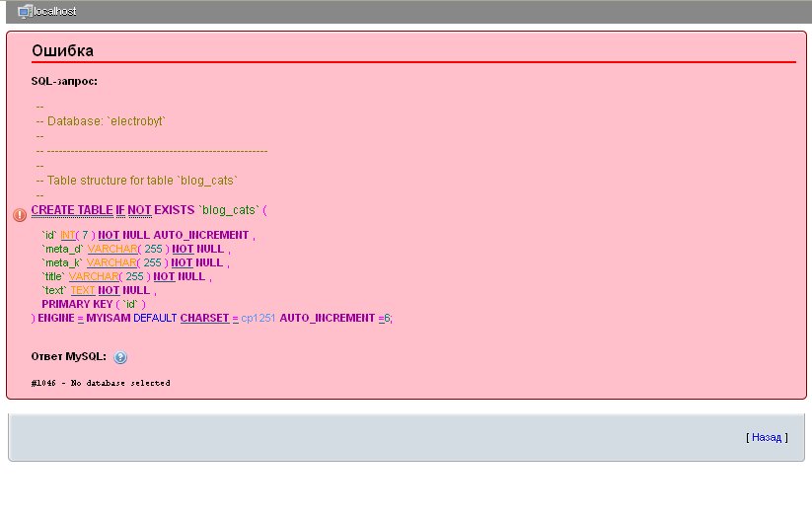Open the INT type link on id row
This screenshot has height=520, width=812.
(68, 235)
